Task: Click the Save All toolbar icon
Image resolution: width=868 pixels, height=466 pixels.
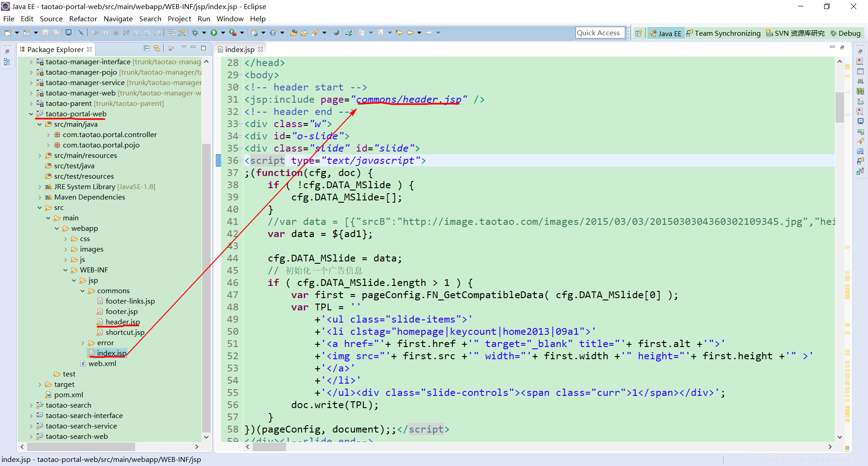Action: [x=56, y=33]
